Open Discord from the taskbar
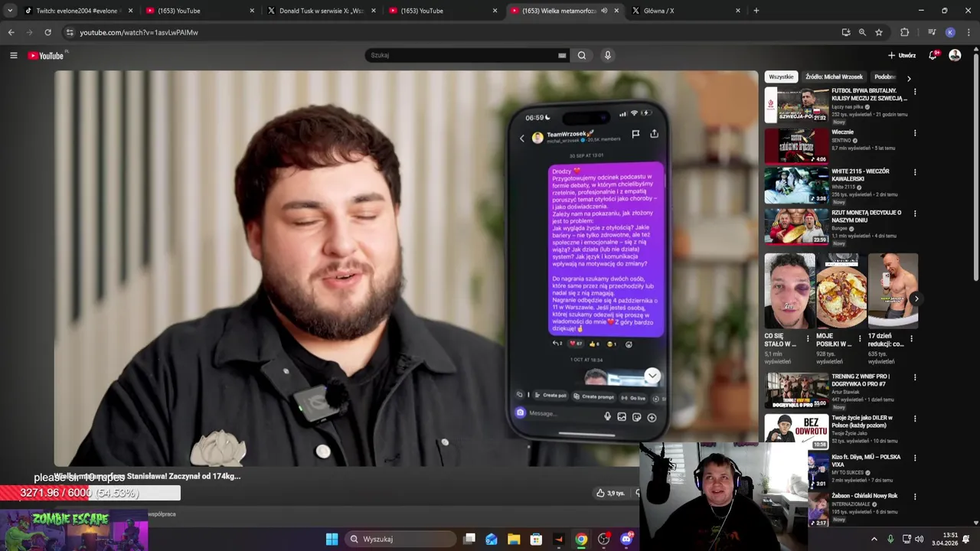 626,539
